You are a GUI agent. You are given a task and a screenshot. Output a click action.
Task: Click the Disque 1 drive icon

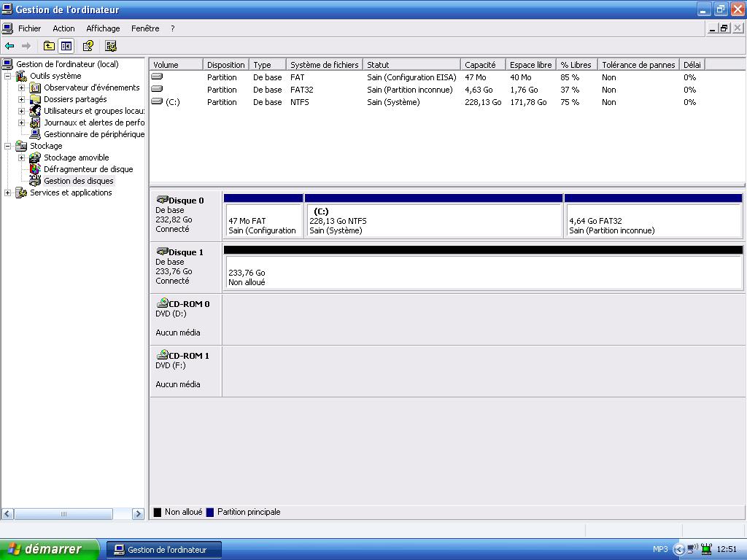(162, 252)
